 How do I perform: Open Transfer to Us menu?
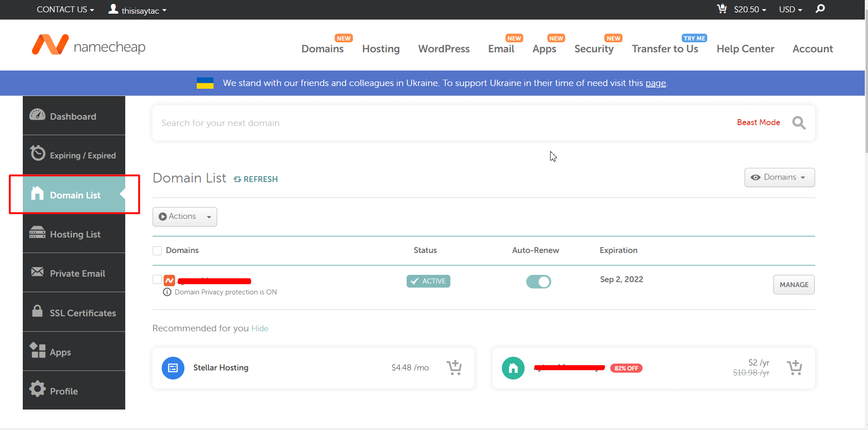click(665, 49)
